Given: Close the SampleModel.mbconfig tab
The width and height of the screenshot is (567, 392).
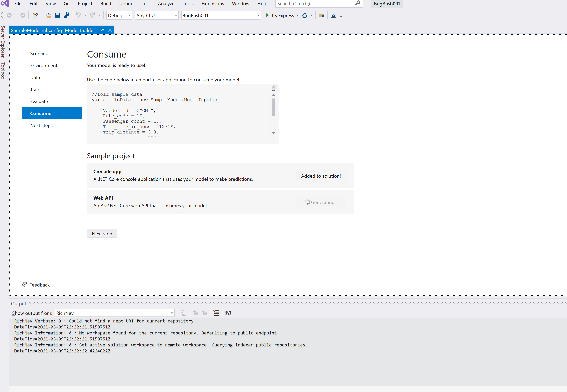Looking at the screenshot, I should (110, 30).
